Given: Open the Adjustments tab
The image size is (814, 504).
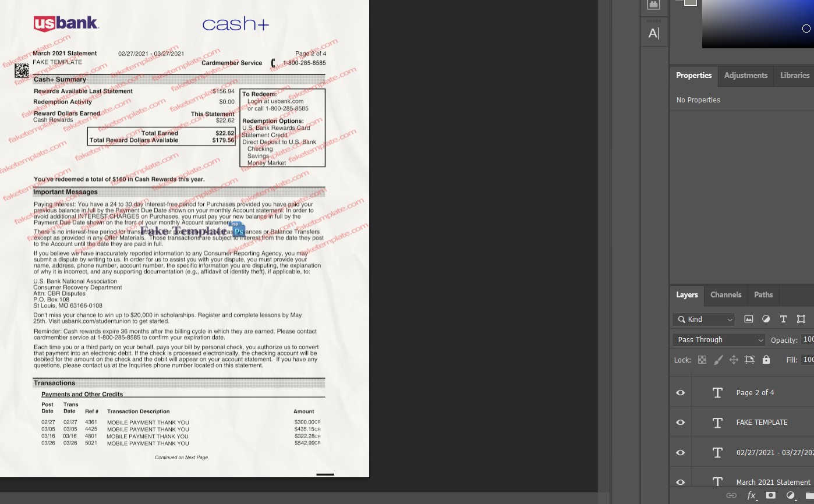Looking at the screenshot, I should click(x=745, y=75).
